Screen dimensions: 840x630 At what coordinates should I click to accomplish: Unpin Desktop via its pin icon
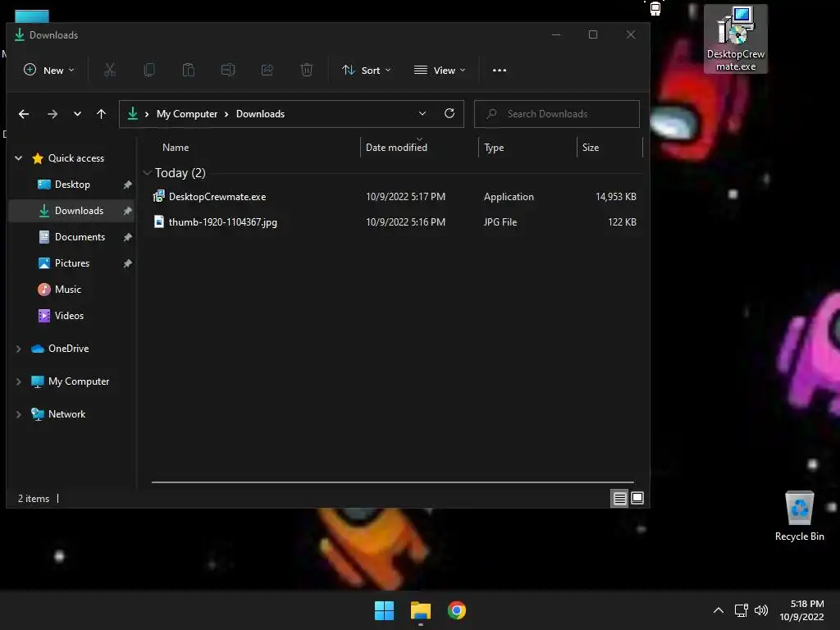coord(127,185)
